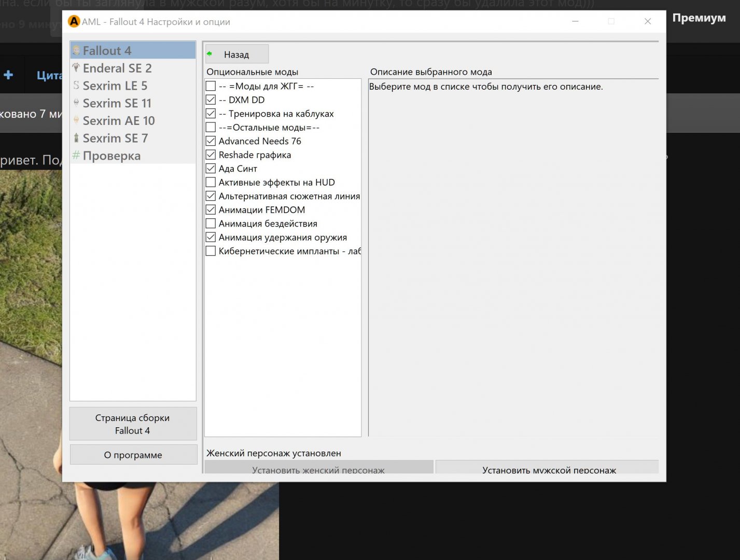Uncheck Advanced Needs 76 mod
The height and width of the screenshot is (560, 740).
(211, 141)
